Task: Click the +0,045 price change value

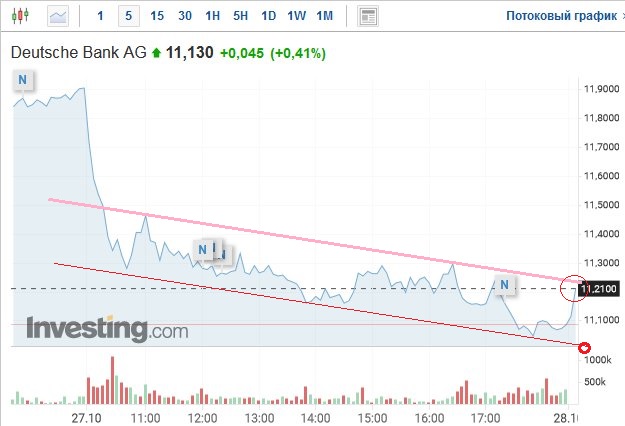Action: click(x=242, y=53)
